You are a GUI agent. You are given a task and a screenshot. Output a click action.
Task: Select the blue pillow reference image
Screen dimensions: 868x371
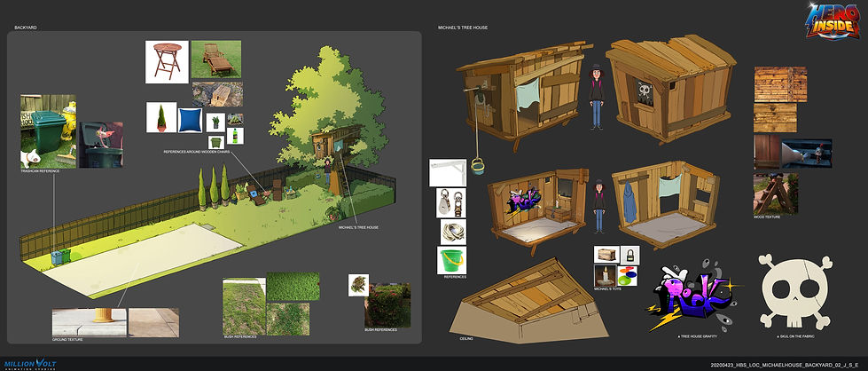point(191,120)
